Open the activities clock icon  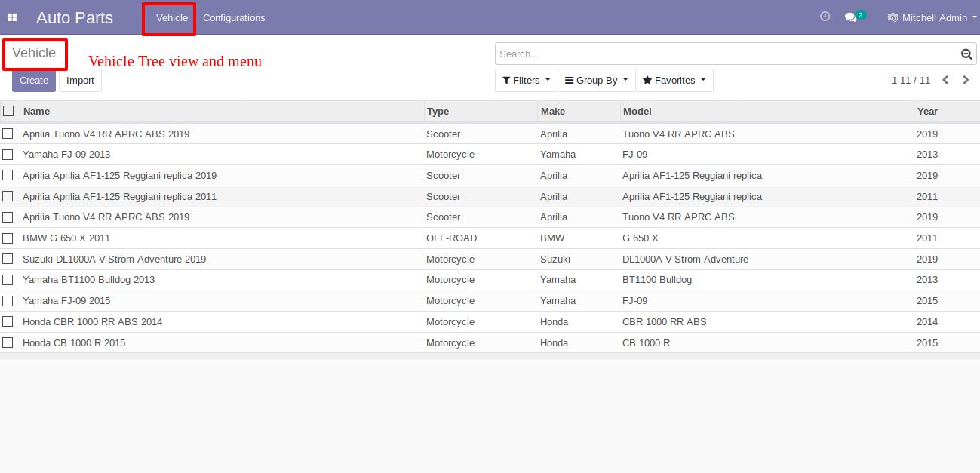pyautogui.click(x=825, y=17)
